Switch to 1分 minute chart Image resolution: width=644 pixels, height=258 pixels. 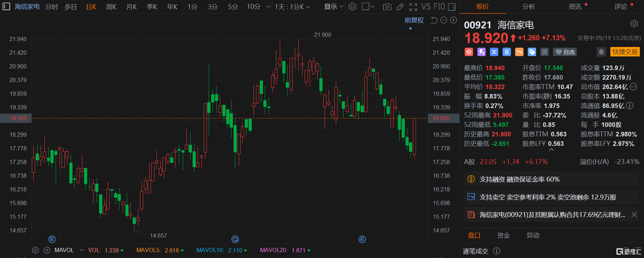192,7
